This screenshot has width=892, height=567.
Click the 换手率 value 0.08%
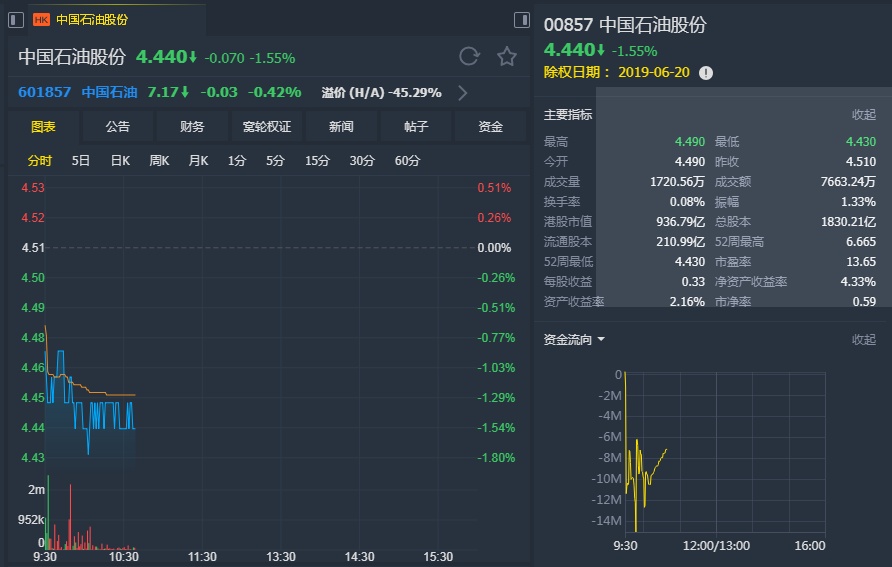click(687, 201)
